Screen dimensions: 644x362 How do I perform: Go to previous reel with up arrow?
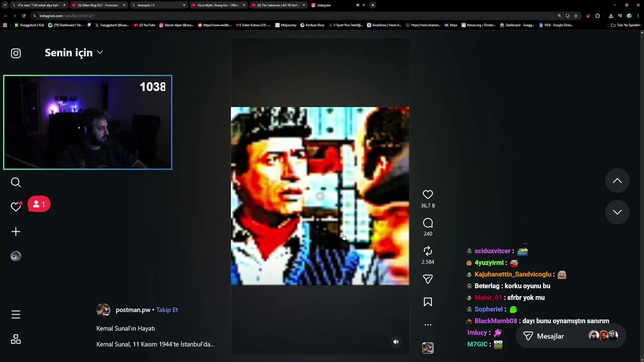[617, 181]
